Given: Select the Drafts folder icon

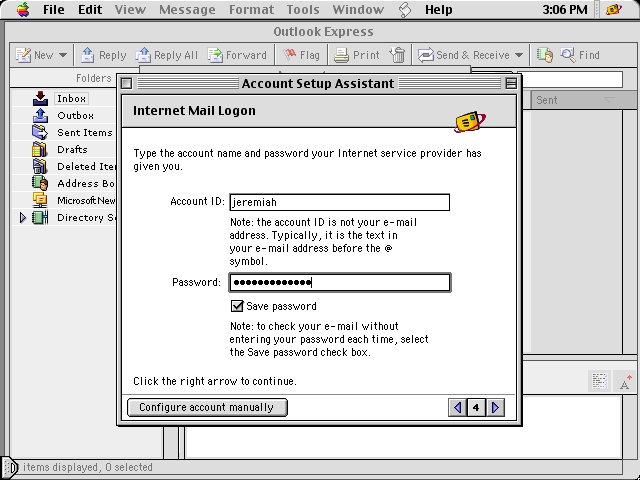Looking at the screenshot, I should coord(40,149).
